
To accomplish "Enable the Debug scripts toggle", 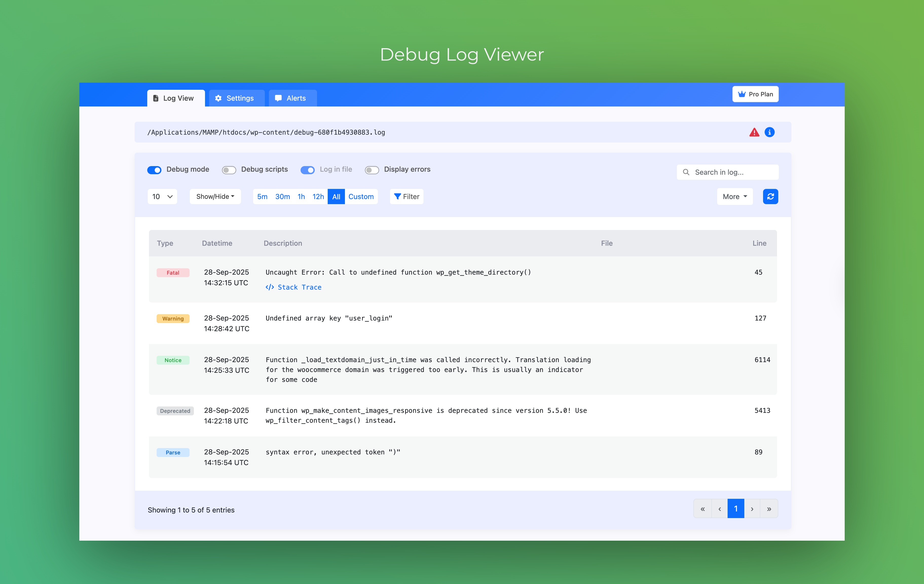I will (229, 170).
